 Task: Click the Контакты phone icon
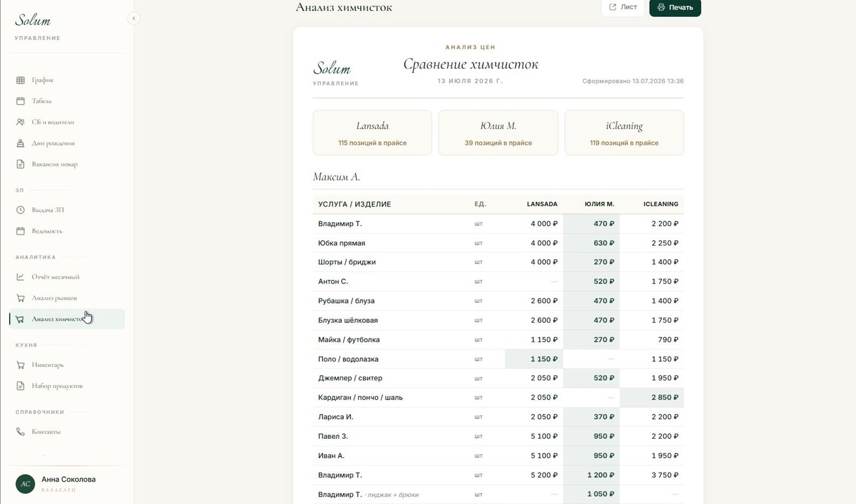20,432
